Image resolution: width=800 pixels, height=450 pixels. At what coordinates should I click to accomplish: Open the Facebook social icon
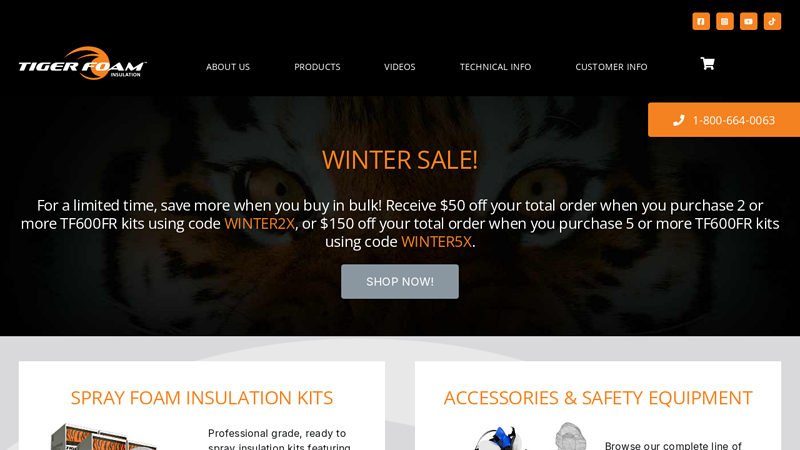click(x=701, y=21)
